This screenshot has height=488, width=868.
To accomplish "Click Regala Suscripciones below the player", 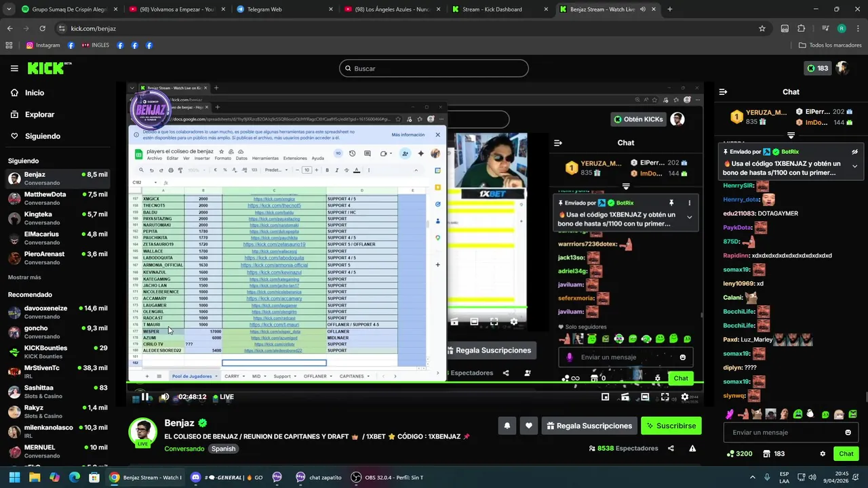I will pos(589,426).
